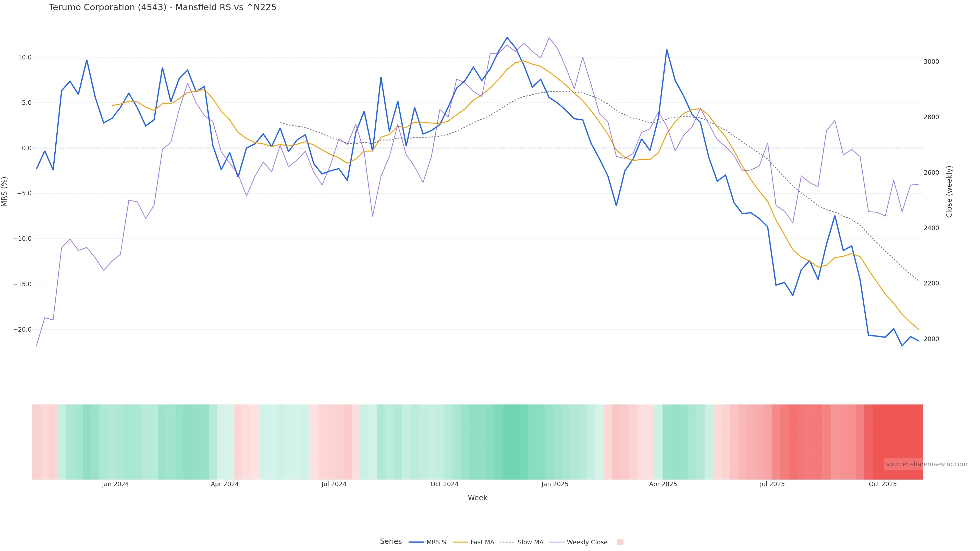980x551 pixels.
Task: Select the Jan 2025 x-axis label
Action: tap(555, 484)
